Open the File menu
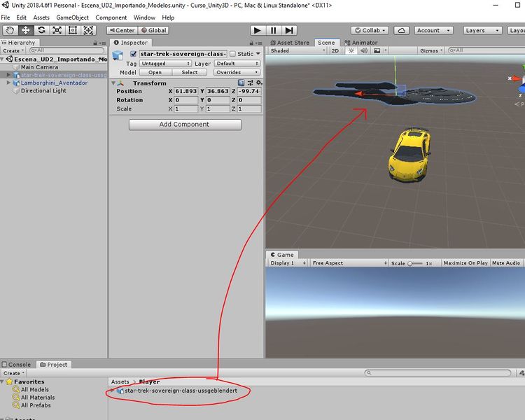 coord(6,17)
